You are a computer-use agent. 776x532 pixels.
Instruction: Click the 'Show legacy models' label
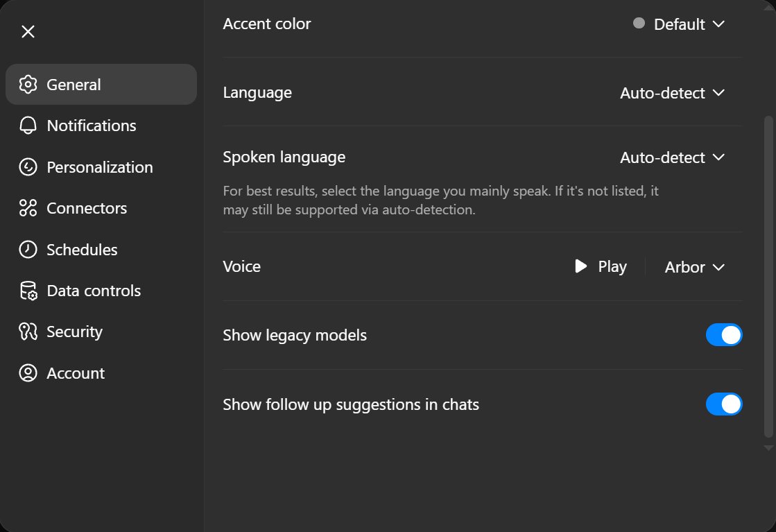pyautogui.click(x=295, y=336)
